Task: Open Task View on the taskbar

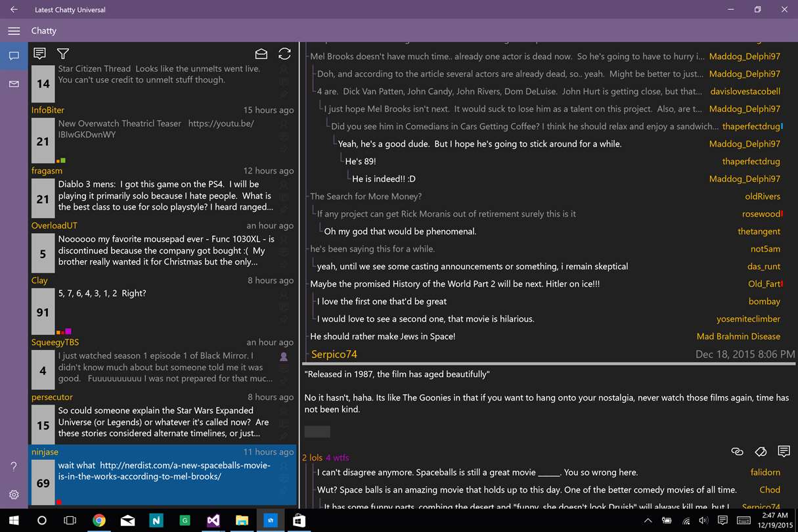Action: pos(70,520)
